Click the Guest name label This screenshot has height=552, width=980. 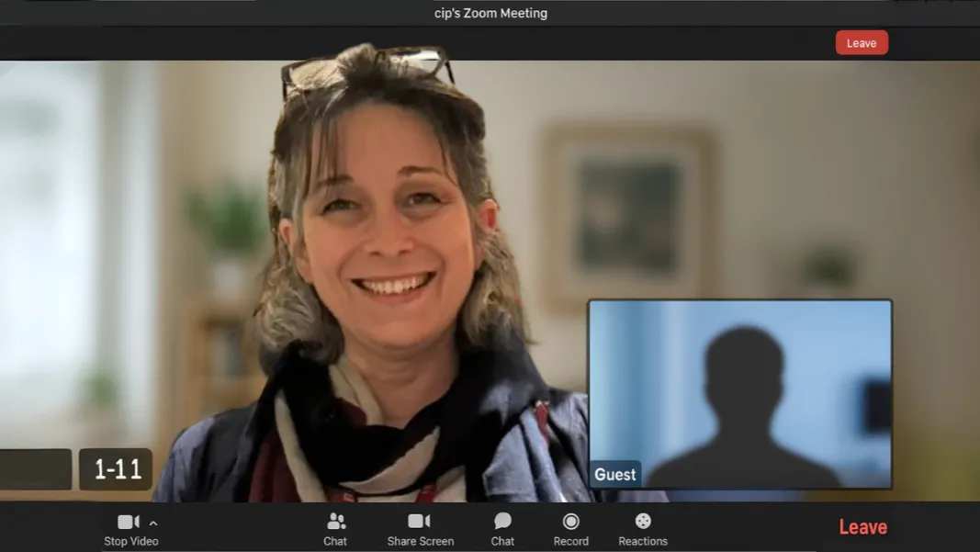point(614,475)
